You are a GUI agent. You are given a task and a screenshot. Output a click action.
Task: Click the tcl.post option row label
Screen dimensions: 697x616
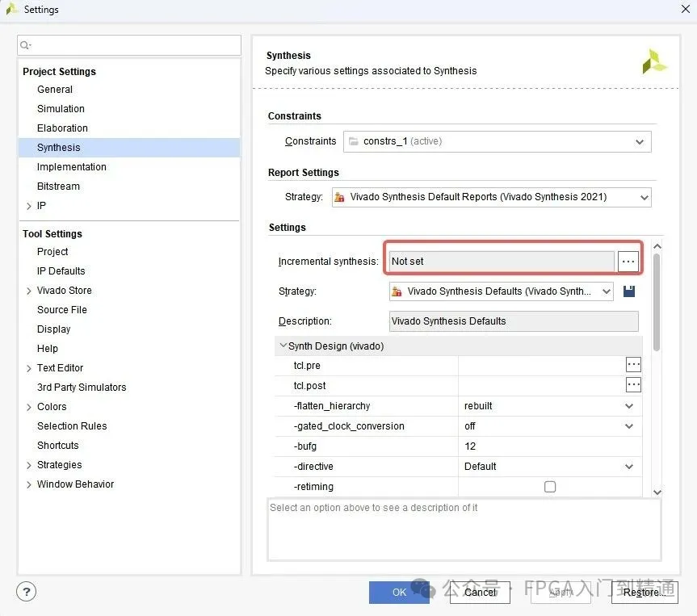tap(309, 386)
